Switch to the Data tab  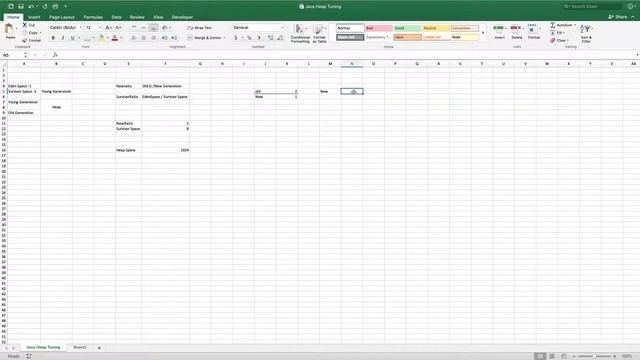point(116,17)
